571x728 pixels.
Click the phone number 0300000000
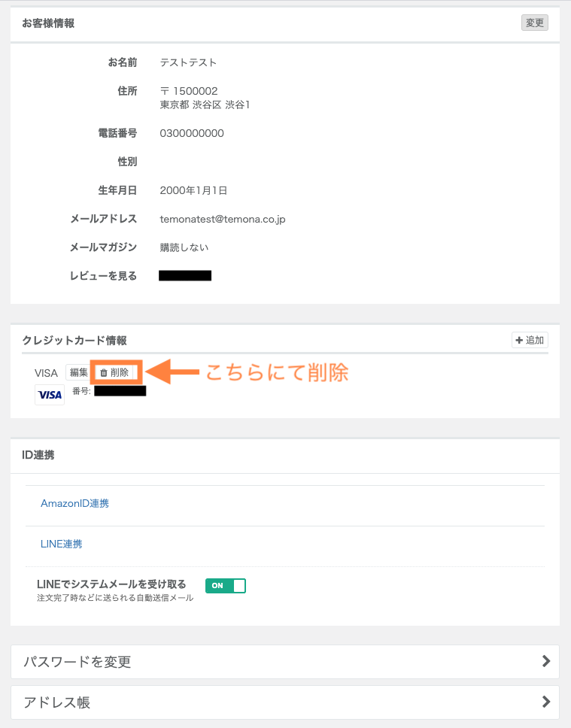(x=192, y=134)
